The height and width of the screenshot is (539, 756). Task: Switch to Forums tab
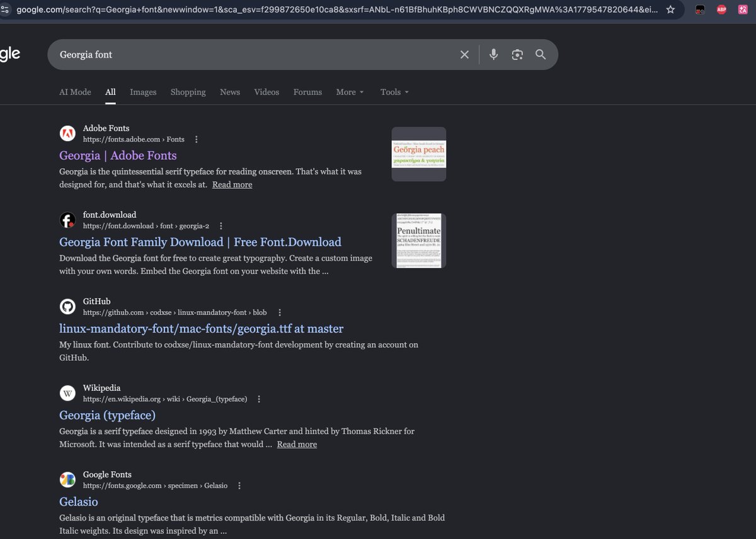click(307, 92)
